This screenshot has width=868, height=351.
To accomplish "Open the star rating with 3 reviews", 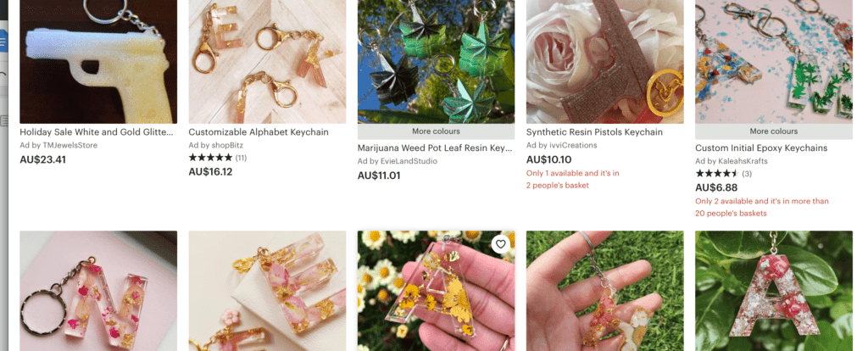I will [724, 174].
